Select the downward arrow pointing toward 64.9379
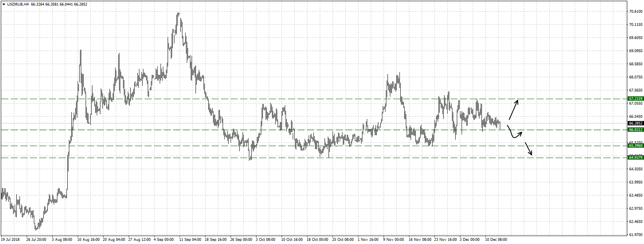644x244 pixels. pos(529,148)
